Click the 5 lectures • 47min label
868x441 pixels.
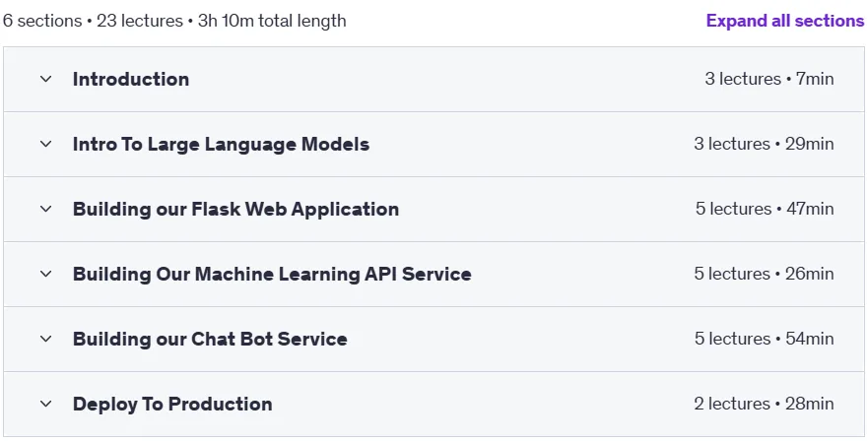(765, 209)
